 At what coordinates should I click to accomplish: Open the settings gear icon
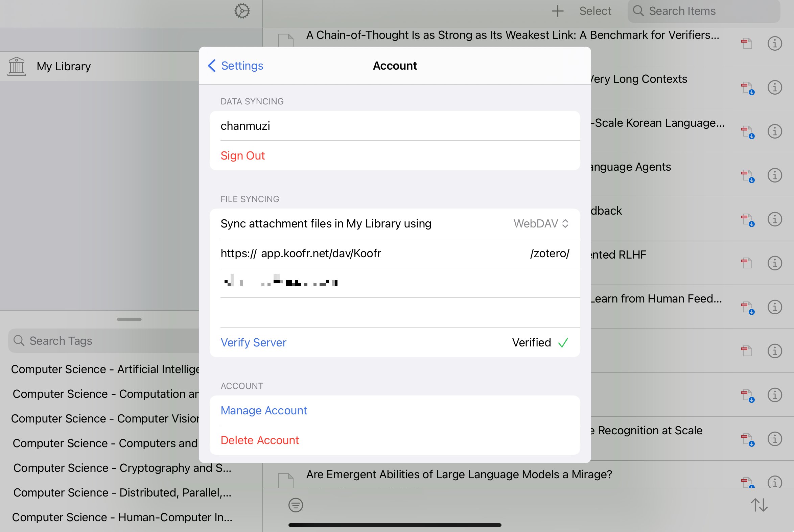click(242, 11)
